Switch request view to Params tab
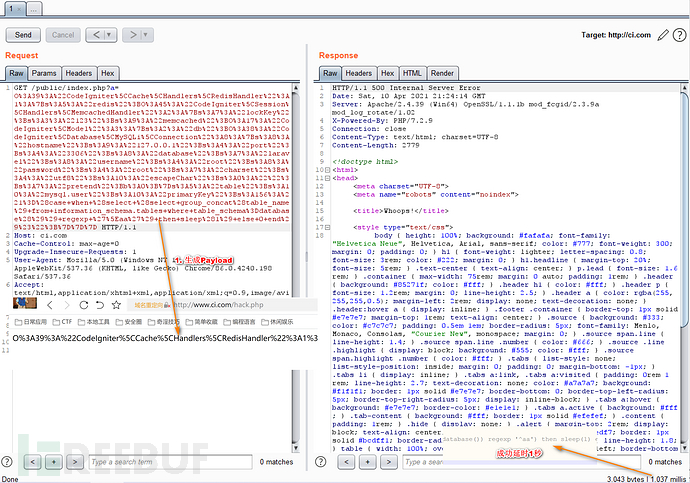 tap(44, 73)
